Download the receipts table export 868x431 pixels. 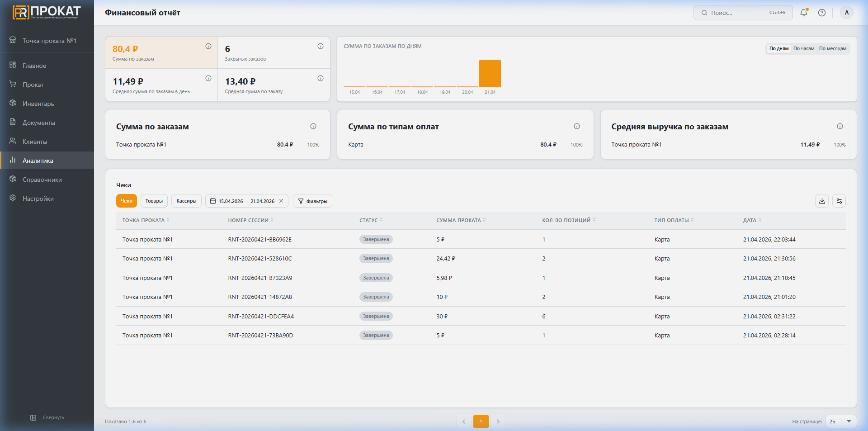tap(822, 201)
